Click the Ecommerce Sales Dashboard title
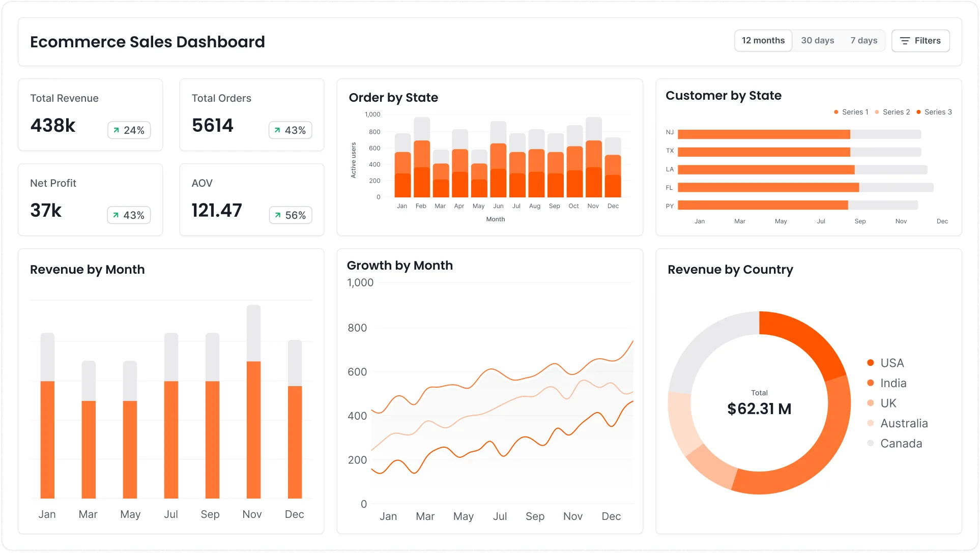Image resolution: width=980 pixels, height=553 pixels. click(x=147, y=42)
